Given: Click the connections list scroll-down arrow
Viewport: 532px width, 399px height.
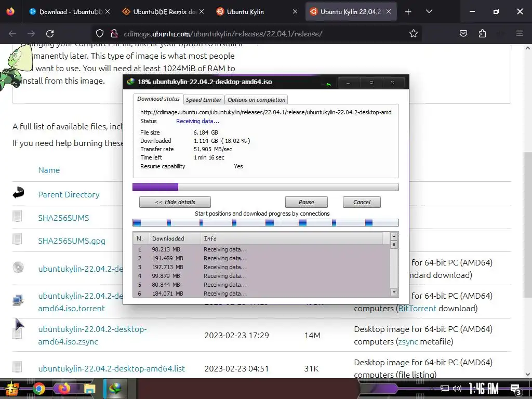Looking at the screenshot, I should point(394,292).
